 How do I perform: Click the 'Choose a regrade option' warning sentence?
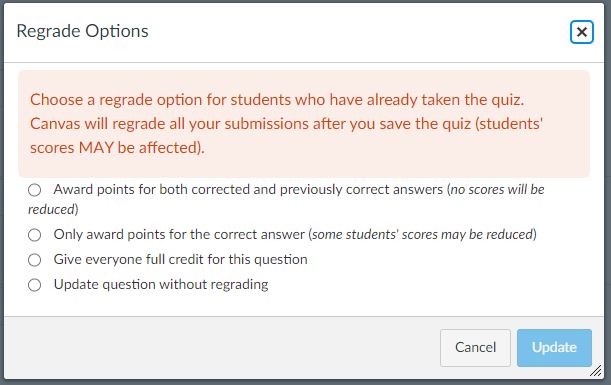point(277,100)
